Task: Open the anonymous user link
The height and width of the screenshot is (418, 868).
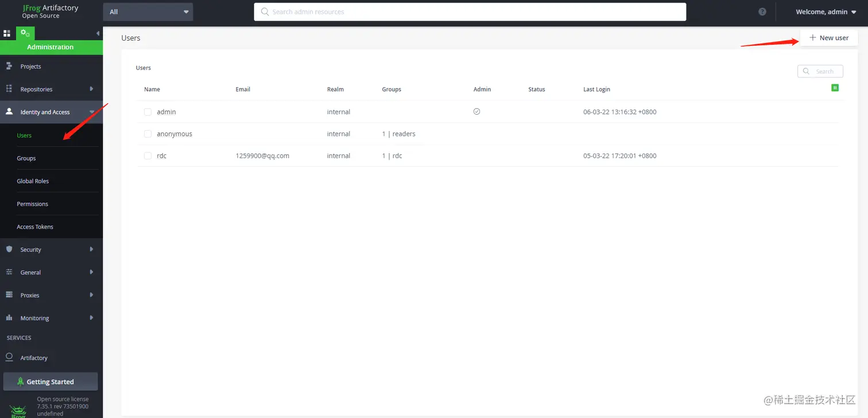Action: [175, 134]
